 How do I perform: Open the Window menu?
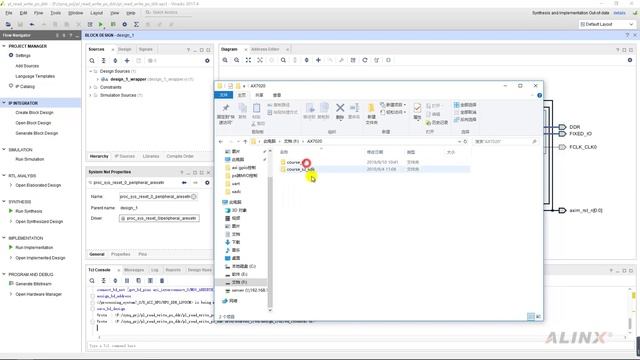coord(76,13)
